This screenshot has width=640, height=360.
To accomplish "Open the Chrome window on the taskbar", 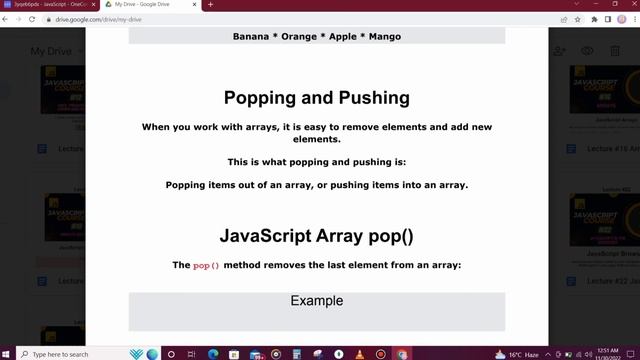I will 402,354.
